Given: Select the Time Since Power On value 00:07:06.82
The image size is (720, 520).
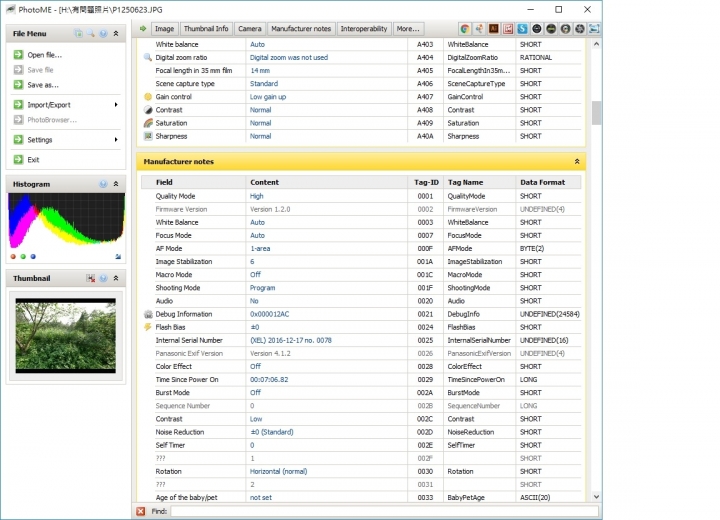Looking at the screenshot, I should coord(269,380).
